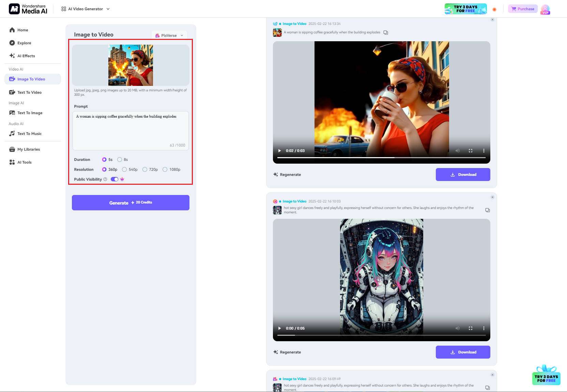567x392 pixels.
Task: Select 720p resolution
Action: click(145, 169)
